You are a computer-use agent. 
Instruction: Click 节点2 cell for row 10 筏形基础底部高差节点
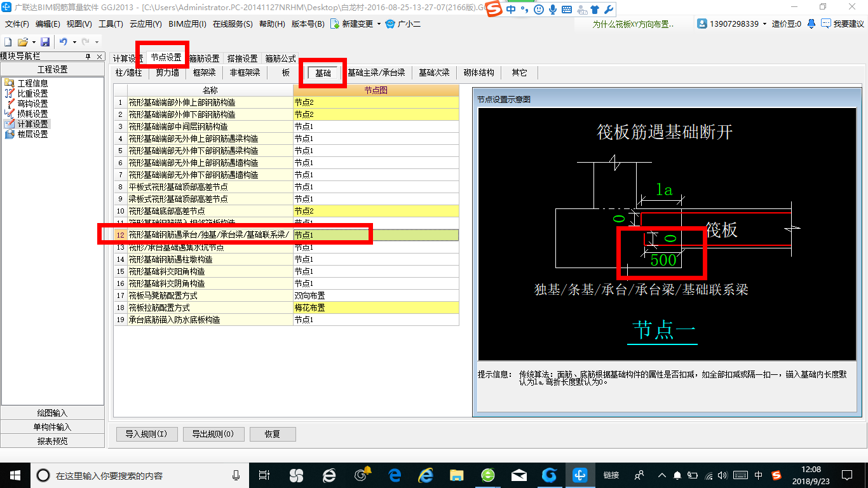[376, 211]
